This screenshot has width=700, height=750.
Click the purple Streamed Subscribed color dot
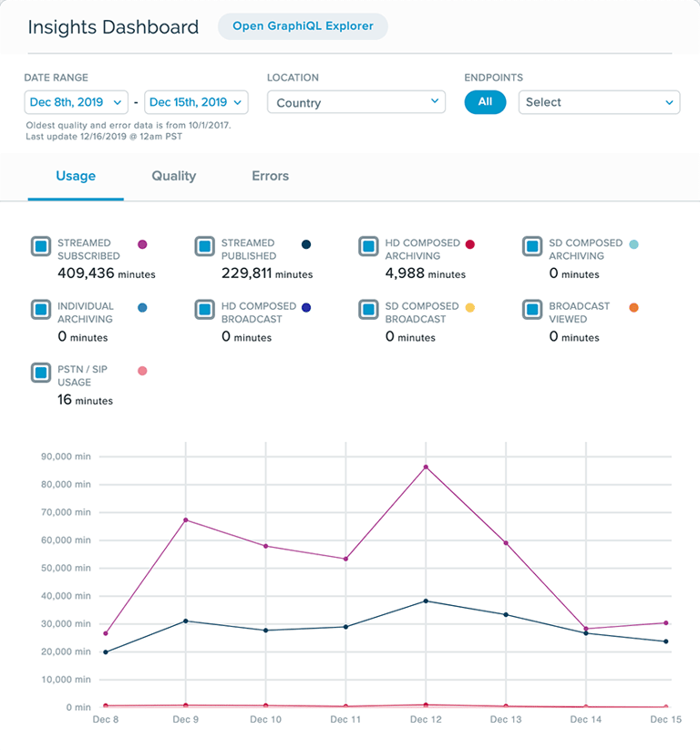(x=142, y=244)
